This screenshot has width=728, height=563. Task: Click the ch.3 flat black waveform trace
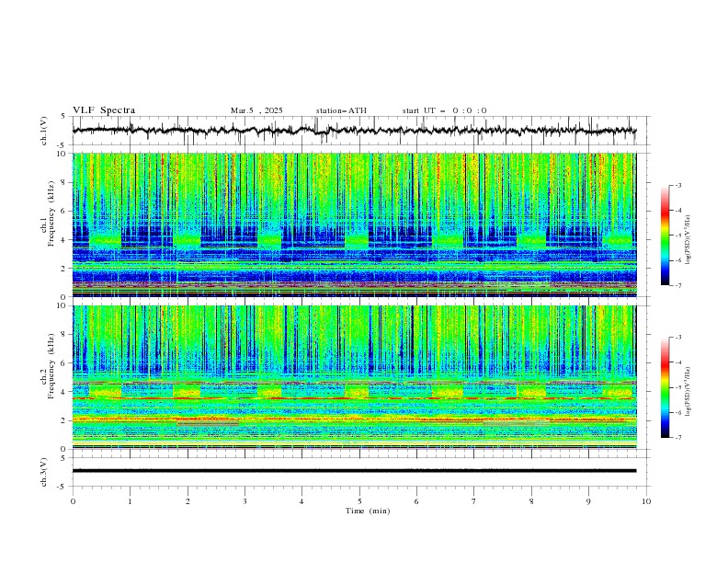coord(354,471)
